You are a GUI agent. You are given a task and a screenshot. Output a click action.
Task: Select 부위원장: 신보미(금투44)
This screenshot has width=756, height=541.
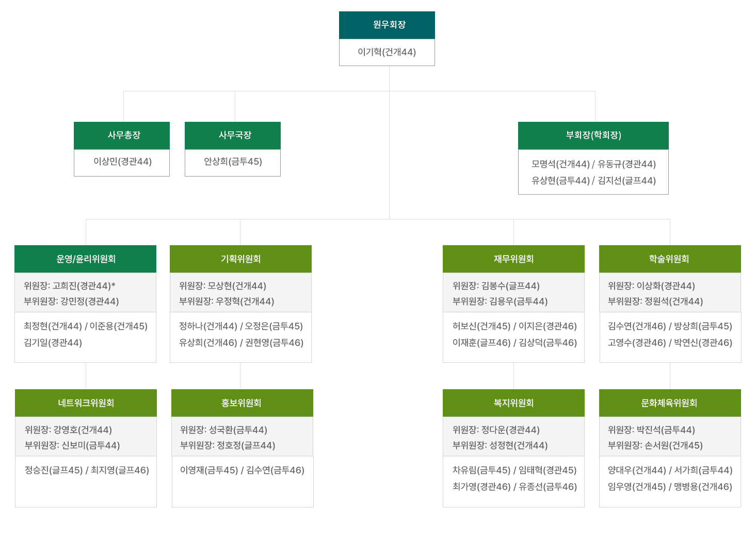72,445
